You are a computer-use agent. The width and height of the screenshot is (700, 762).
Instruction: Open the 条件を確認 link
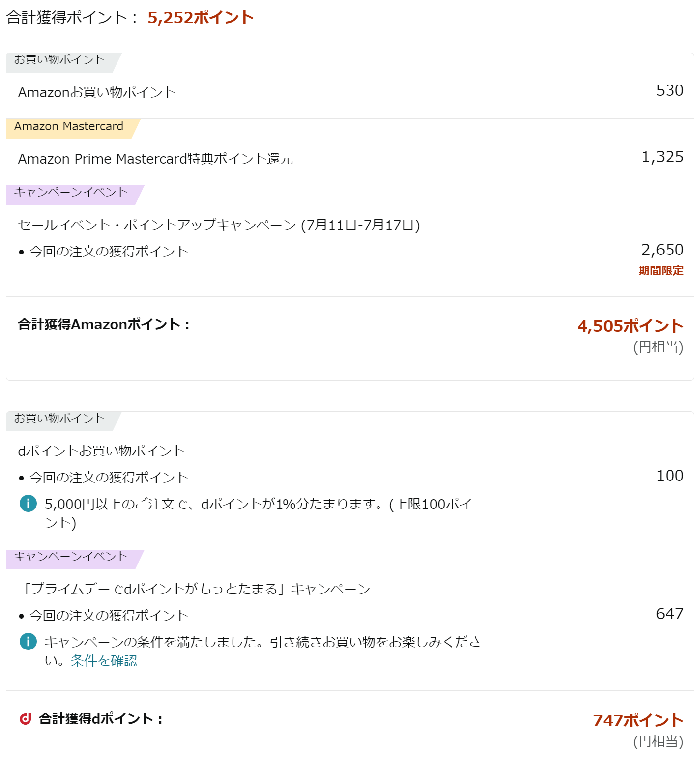104,661
